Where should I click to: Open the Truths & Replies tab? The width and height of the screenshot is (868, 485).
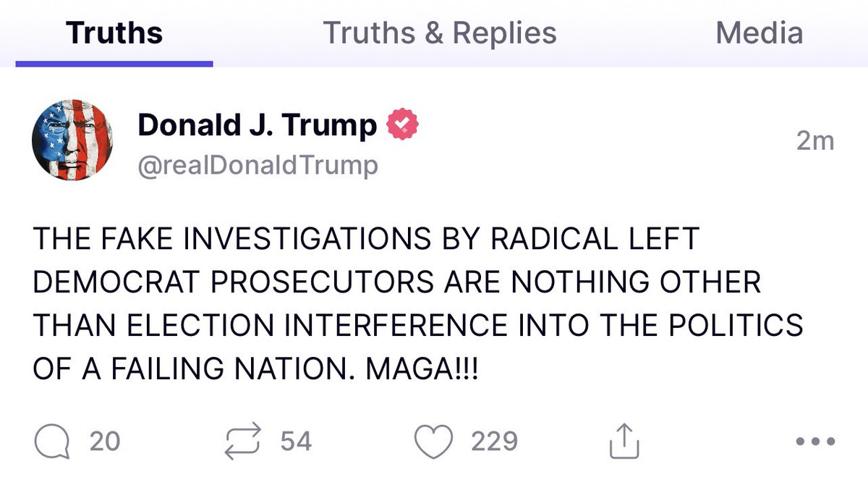440,33
